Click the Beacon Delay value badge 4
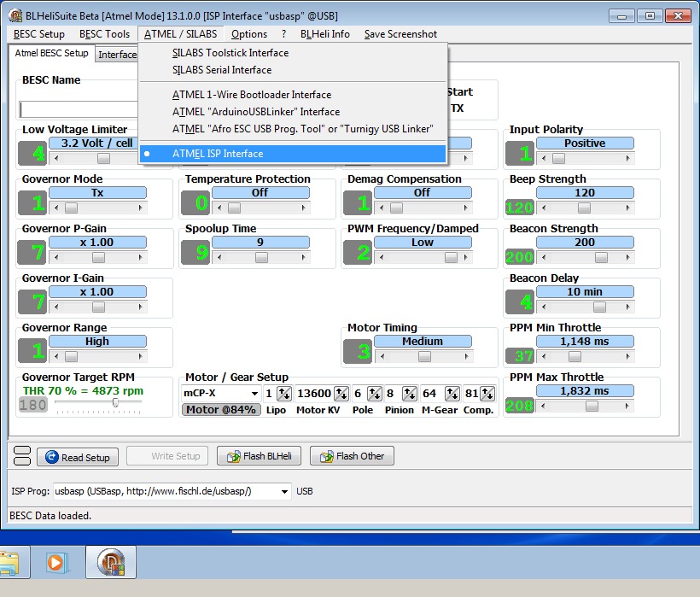700x597 pixels. 520,301
